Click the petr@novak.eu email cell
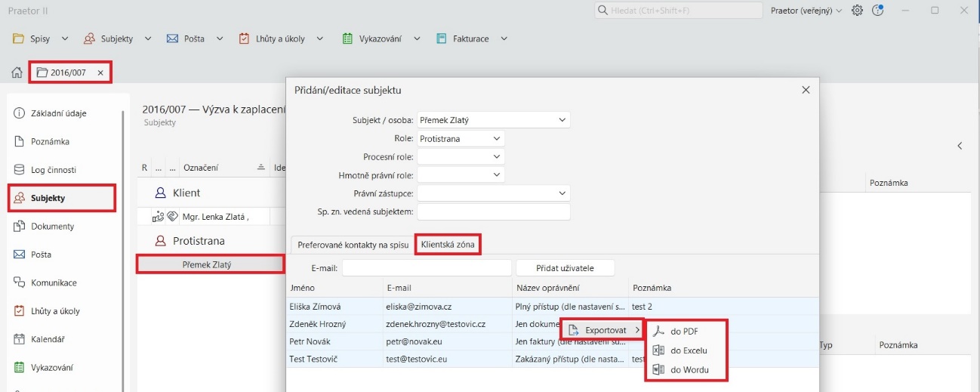This screenshot has height=392, width=980. 448,341
